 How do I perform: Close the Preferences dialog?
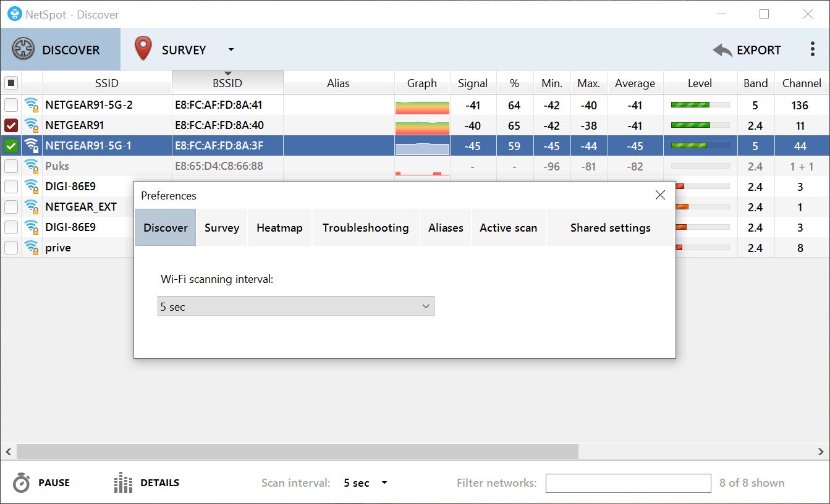(660, 195)
